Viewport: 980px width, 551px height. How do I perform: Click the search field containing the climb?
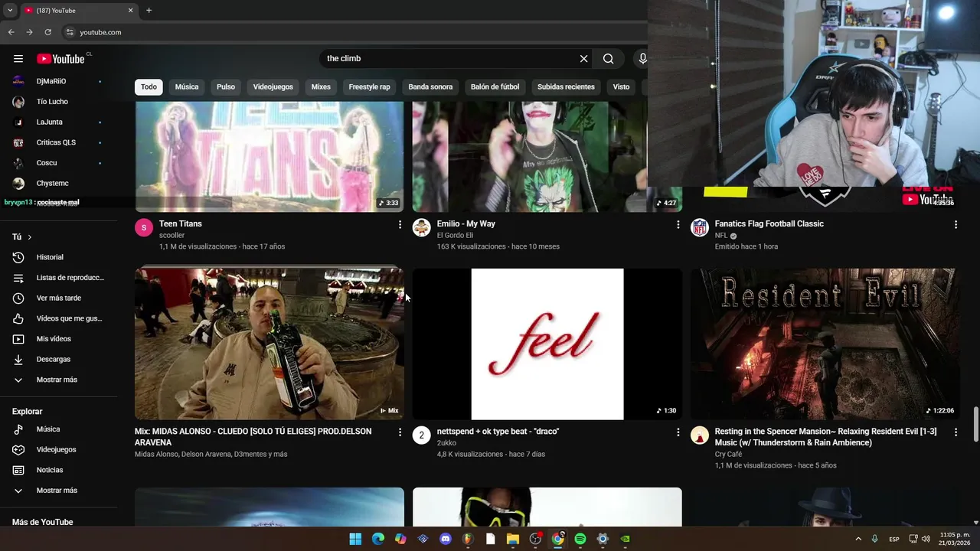pyautogui.click(x=450, y=59)
